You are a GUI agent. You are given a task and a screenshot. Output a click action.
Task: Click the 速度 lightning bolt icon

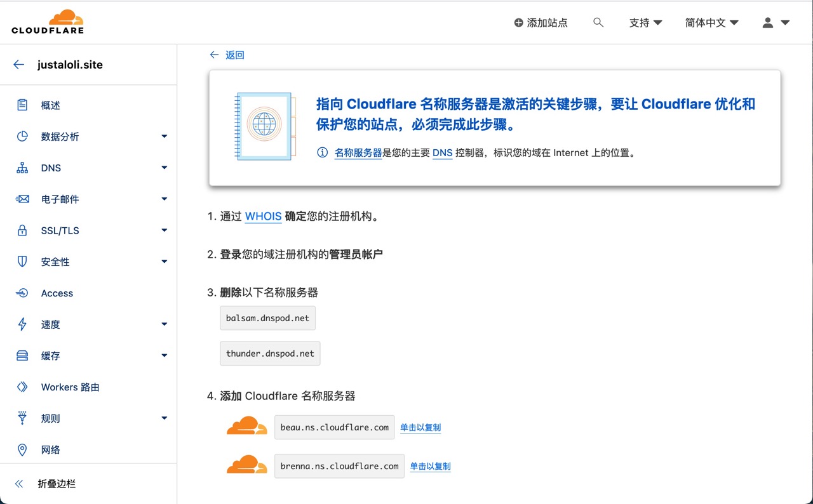(22, 324)
